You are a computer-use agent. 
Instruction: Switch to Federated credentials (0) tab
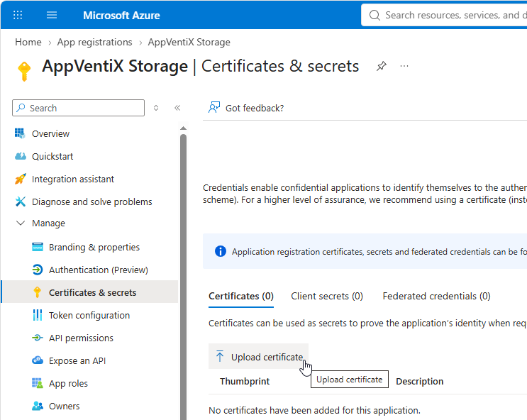(x=436, y=297)
